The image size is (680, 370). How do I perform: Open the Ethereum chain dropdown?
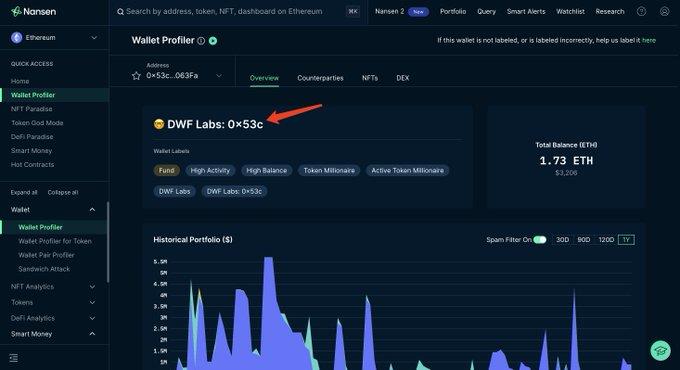(x=54, y=38)
